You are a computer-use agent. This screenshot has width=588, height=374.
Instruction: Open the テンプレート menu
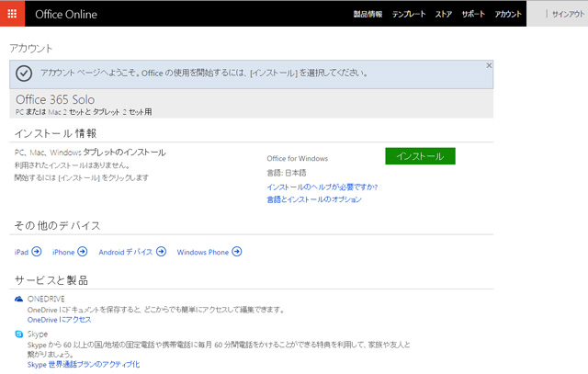click(409, 15)
